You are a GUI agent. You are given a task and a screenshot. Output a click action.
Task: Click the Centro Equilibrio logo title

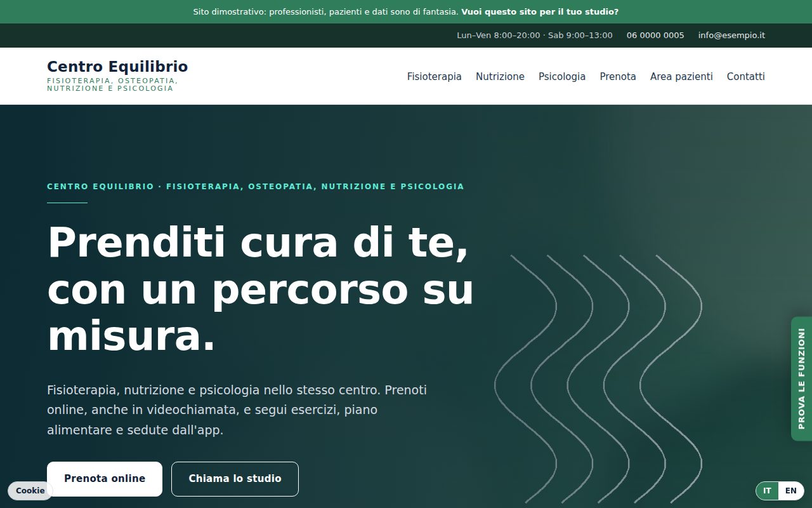pyautogui.click(x=117, y=67)
